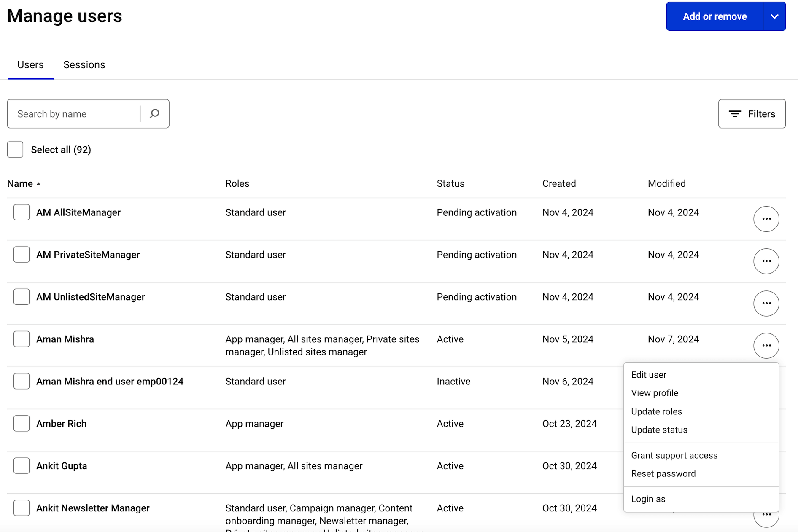This screenshot has width=798, height=532.
Task: Select Update roles from the menu
Action: [656, 411]
